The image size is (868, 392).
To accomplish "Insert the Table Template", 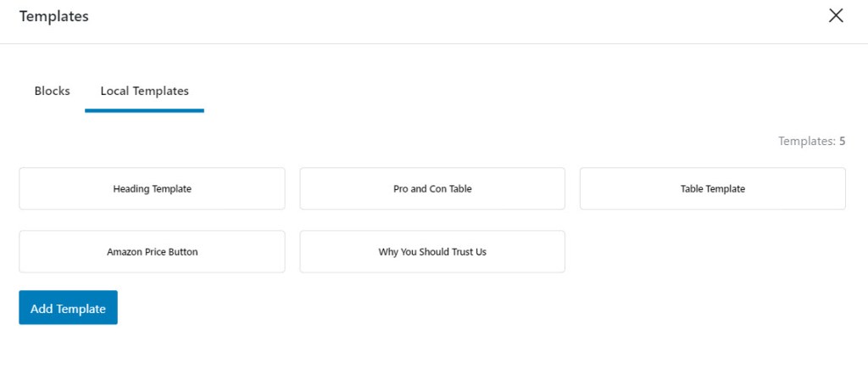I will pyautogui.click(x=712, y=188).
